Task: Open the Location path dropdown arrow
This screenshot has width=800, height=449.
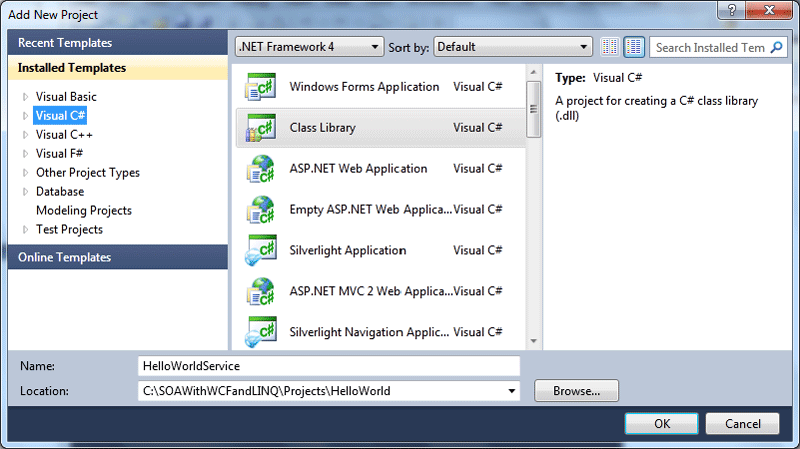Action: [511, 391]
